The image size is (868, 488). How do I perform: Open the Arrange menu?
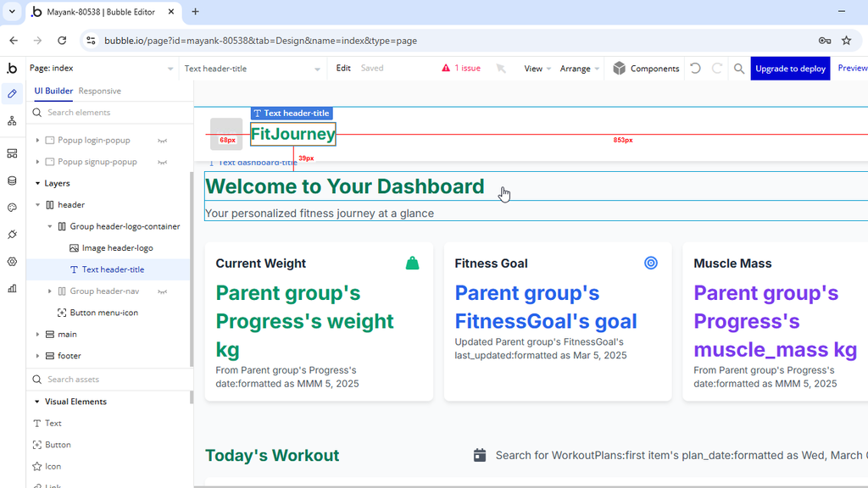tap(580, 69)
